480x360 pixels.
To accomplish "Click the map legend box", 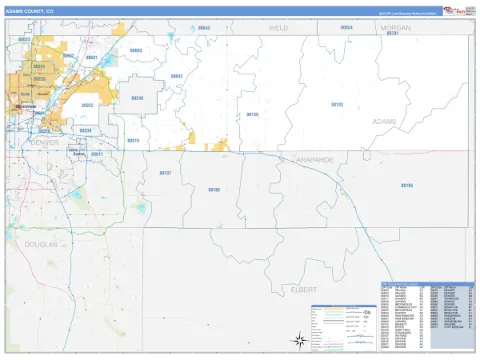I will pos(344,328).
